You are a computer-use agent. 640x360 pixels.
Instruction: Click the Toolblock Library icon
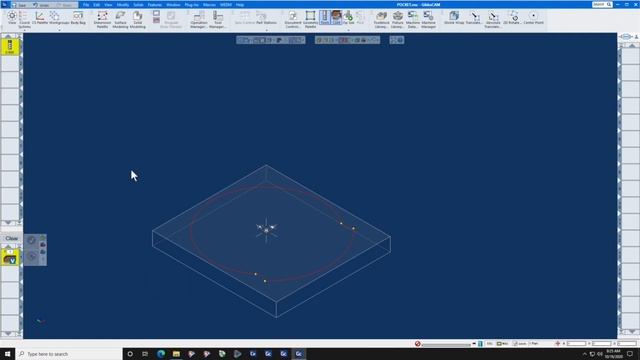tap(381, 19)
